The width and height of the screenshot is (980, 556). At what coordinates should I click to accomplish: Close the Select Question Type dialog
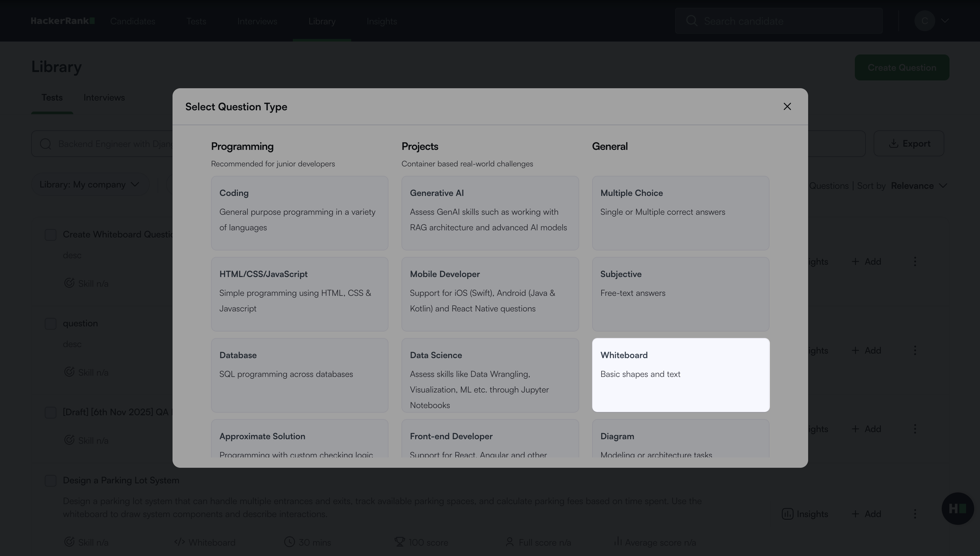coord(787,106)
